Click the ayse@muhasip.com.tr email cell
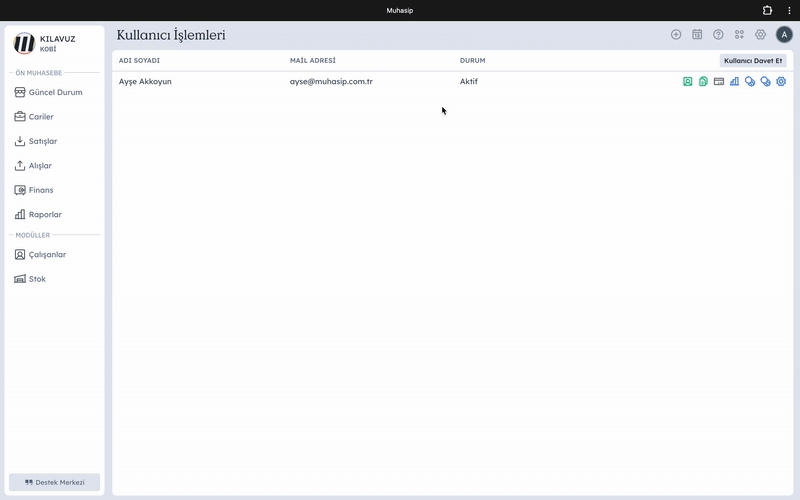800x500 pixels. click(x=331, y=82)
